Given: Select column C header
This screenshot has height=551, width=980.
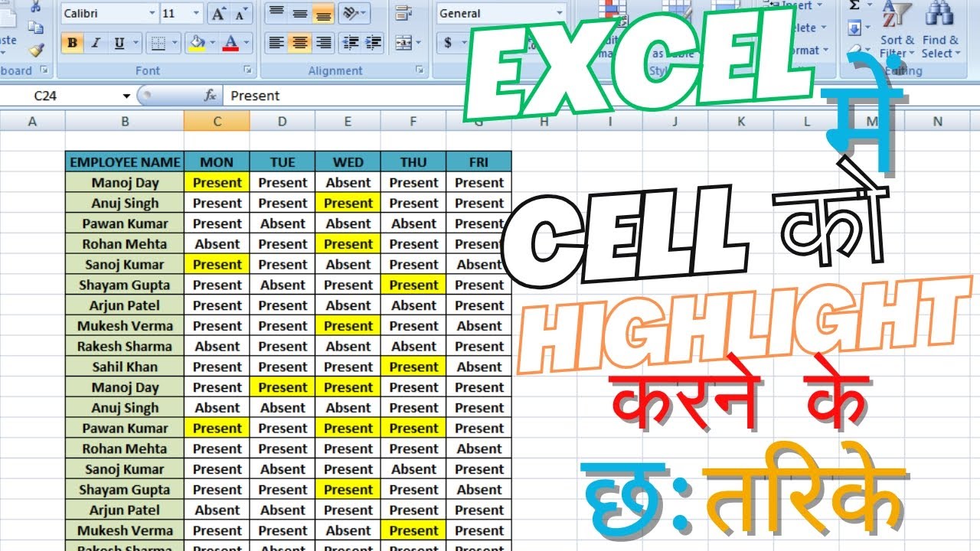Looking at the screenshot, I should (x=217, y=121).
